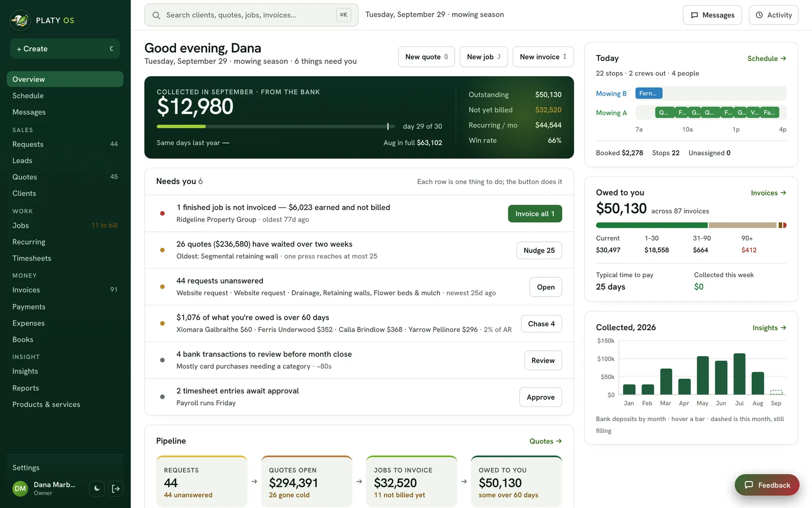812x508 pixels.
Task: Click Dana's DM avatar
Action: 20,489
